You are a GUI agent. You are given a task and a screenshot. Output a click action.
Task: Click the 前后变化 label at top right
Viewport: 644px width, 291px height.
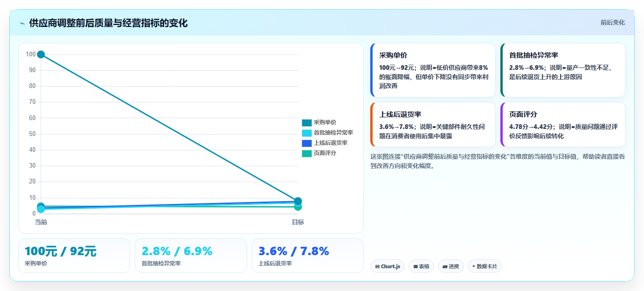[612, 22]
